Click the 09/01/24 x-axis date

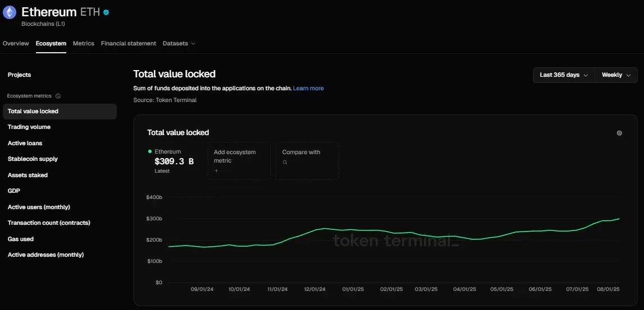[202, 289]
